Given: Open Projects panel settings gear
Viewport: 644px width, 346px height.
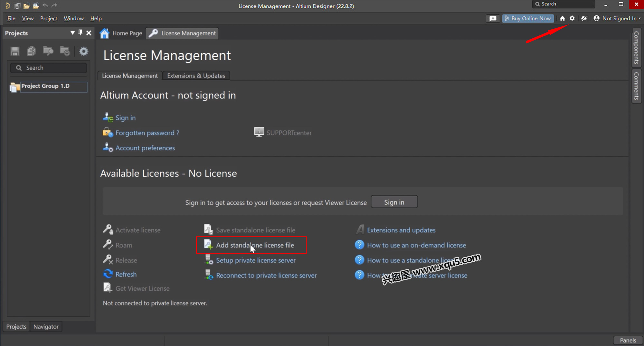Looking at the screenshot, I should (84, 51).
